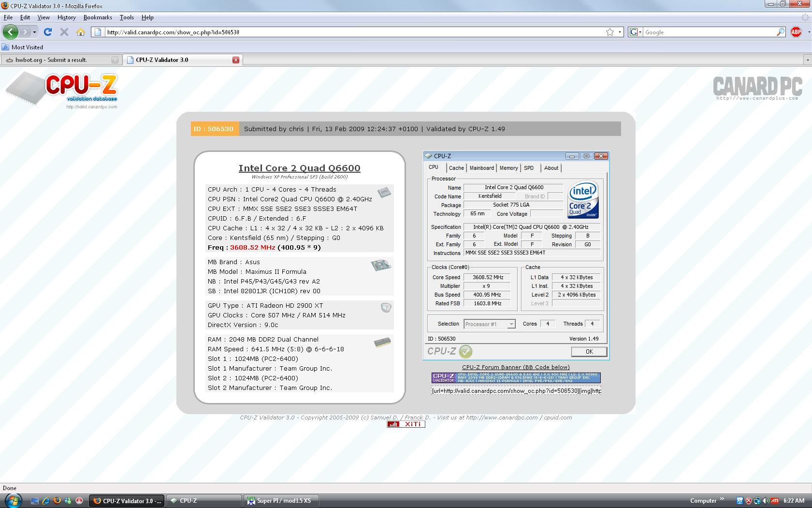812x508 pixels.
Task: Click the motherboard icon beside MB Brand
Action: [381, 265]
